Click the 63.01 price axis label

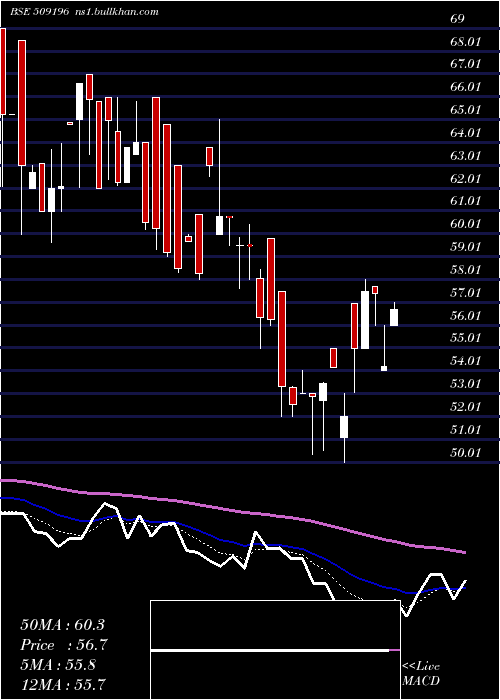[466, 156]
